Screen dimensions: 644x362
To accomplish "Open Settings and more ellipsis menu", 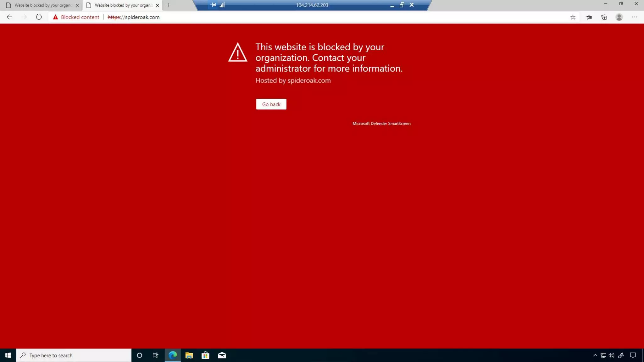I will point(634,17).
